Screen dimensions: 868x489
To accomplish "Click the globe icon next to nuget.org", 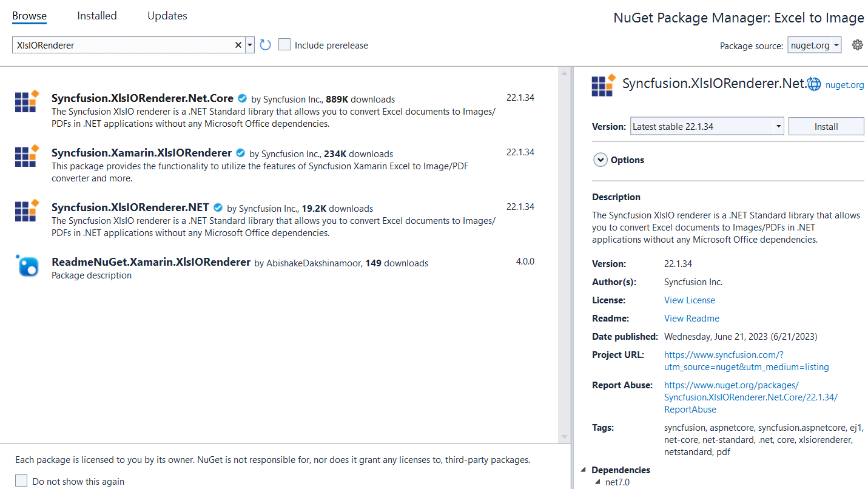I will (x=815, y=84).
